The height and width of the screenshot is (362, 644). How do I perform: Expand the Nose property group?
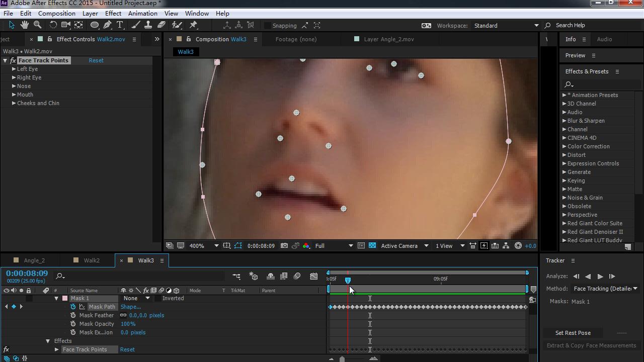[x=14, y=86]
